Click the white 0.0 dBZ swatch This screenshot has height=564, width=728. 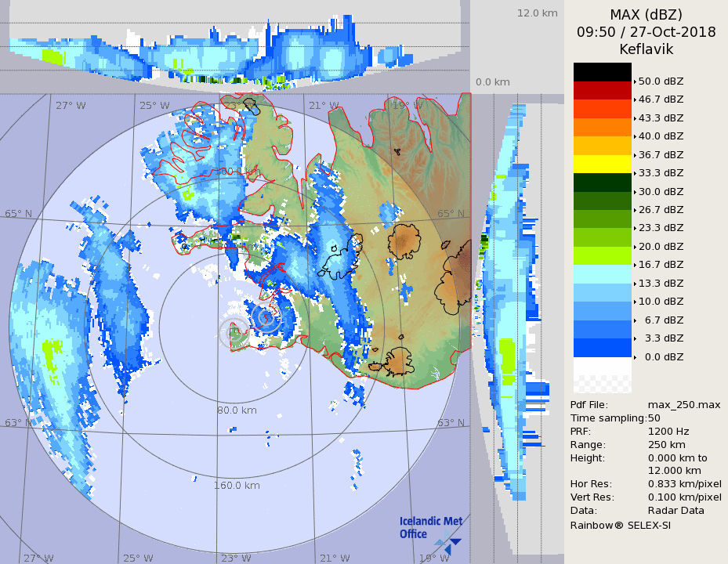[x=602, y=367]
